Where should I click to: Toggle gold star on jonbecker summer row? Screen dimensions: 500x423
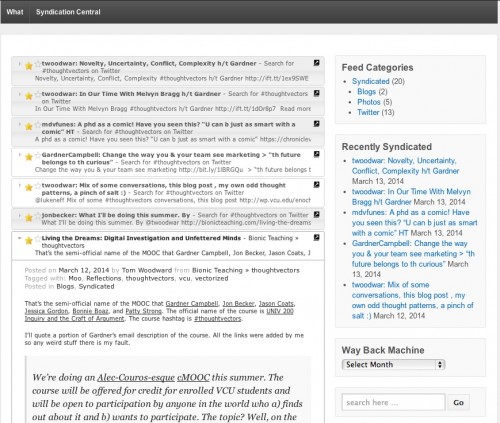tap(29, 218)
